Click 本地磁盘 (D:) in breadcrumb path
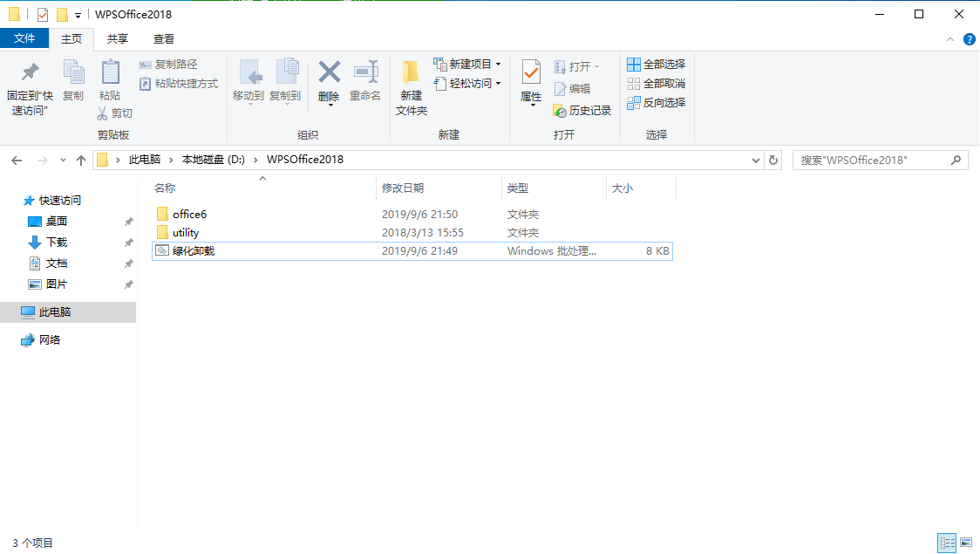 click(x=213, y=160)
